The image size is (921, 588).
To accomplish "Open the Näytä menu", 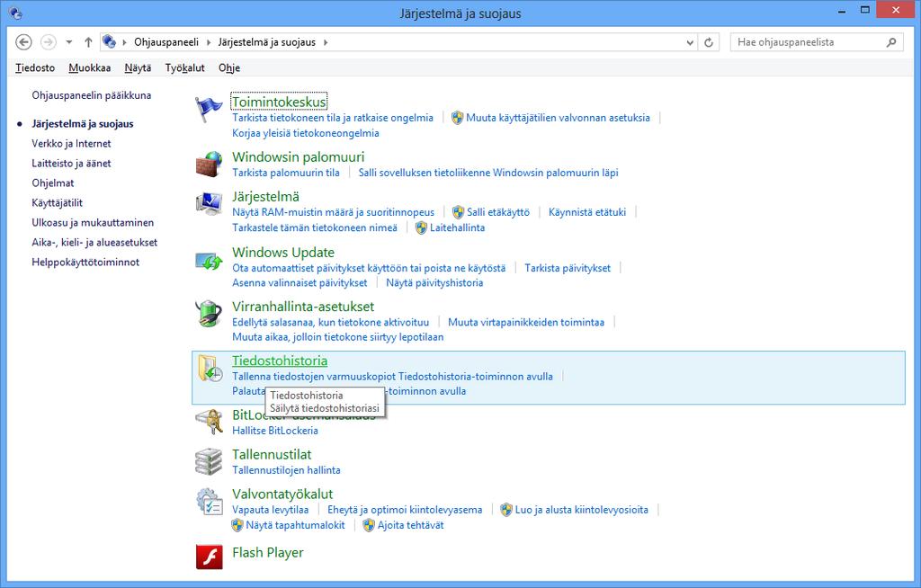I will (138, 67).
